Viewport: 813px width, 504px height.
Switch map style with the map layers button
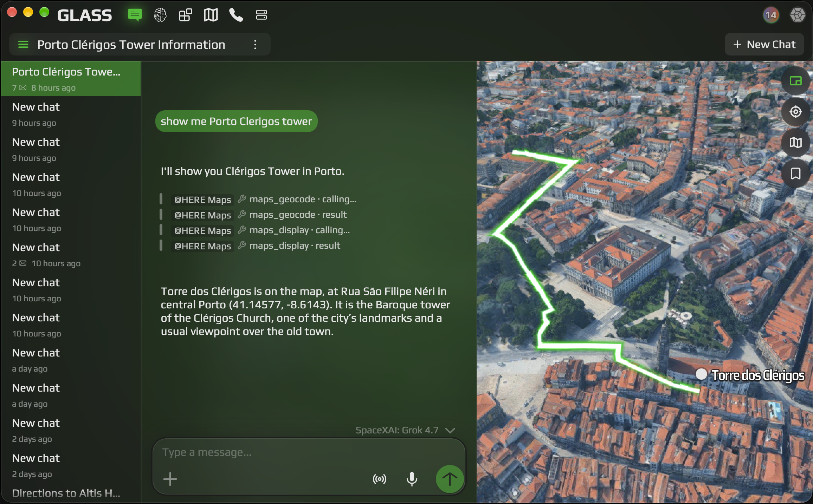(x=795, y=143)
